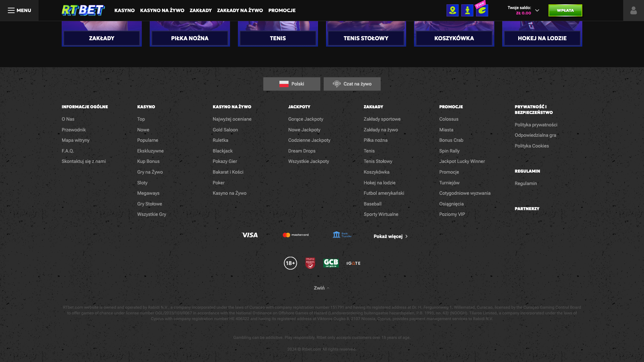Viewport: 644px width, 362px height.
Task: Select the TENIS category tile
Action: pos(278,38)
